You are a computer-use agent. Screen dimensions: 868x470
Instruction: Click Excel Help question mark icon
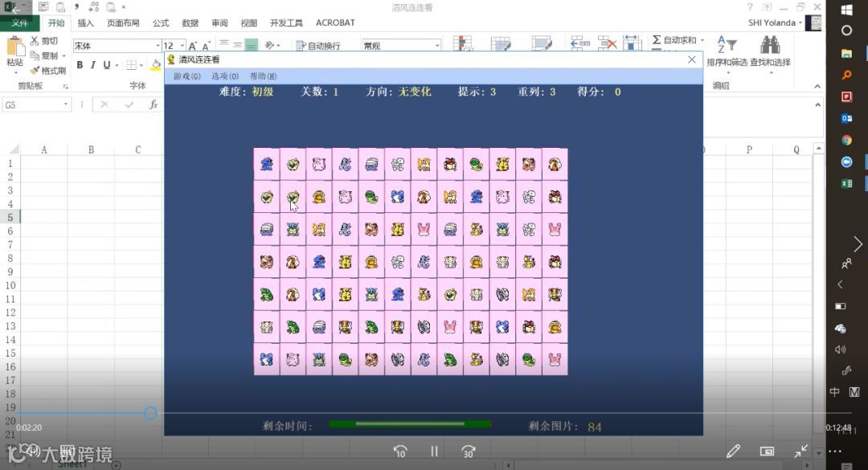tap(750, 7)
